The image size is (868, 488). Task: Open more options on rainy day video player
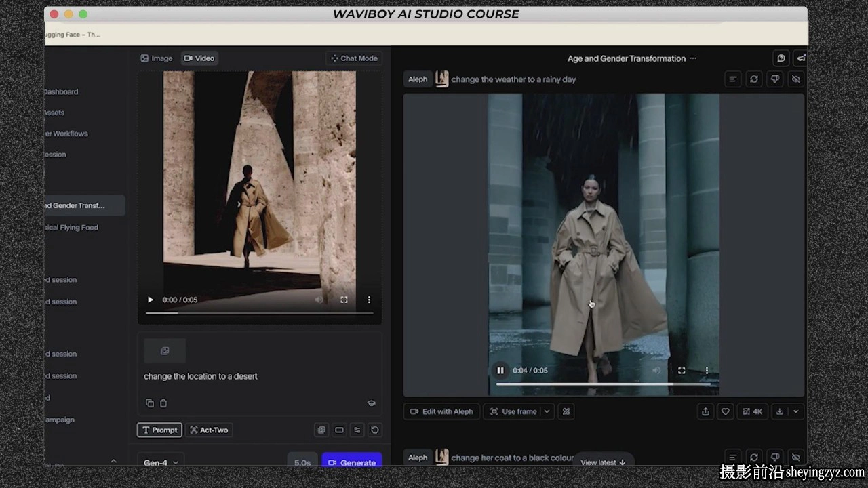707,371
